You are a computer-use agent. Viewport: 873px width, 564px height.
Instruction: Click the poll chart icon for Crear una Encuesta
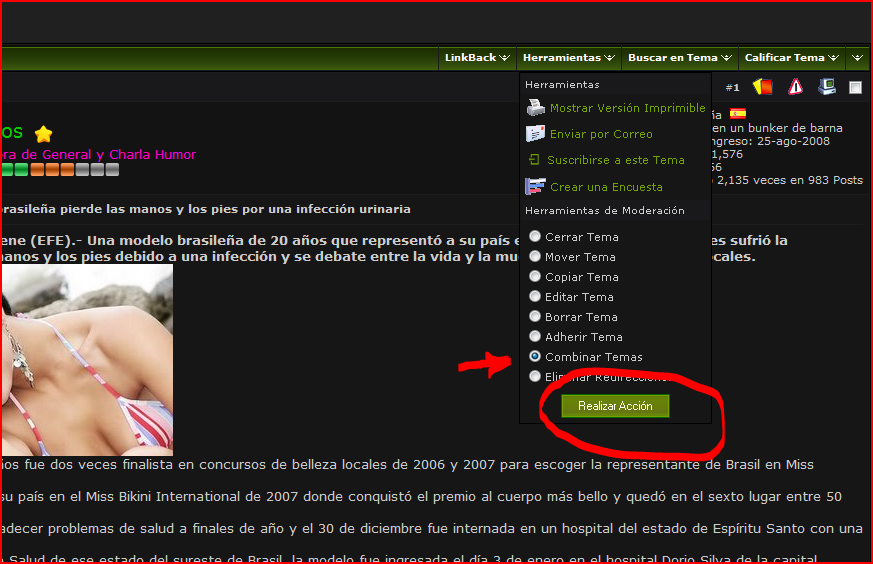tap(535, 187)
